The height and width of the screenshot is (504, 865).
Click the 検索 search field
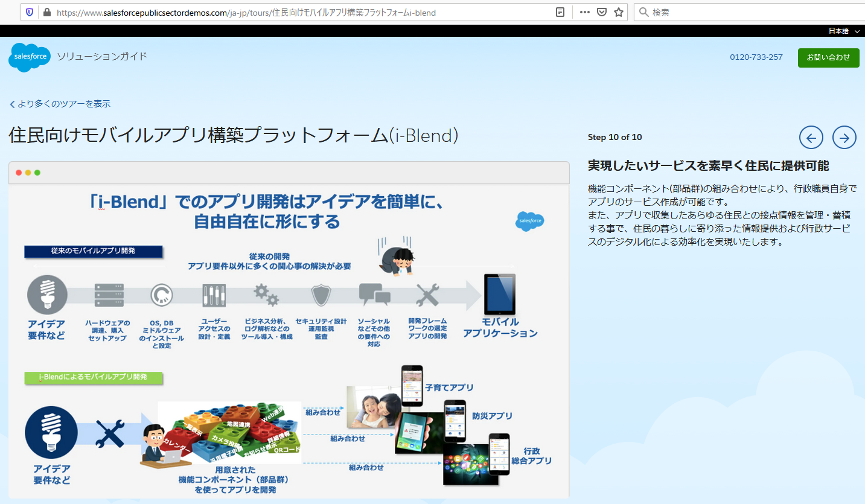(x=694, y=11)
